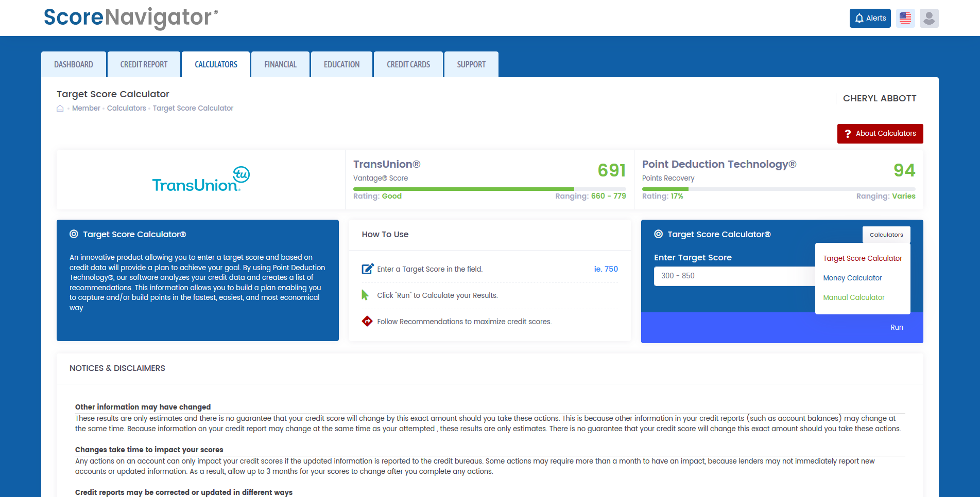This screenshot has height=497, width=980.
Task: Click the NOTICES & DISCLAIMERS heading
Action: (117, 368)
